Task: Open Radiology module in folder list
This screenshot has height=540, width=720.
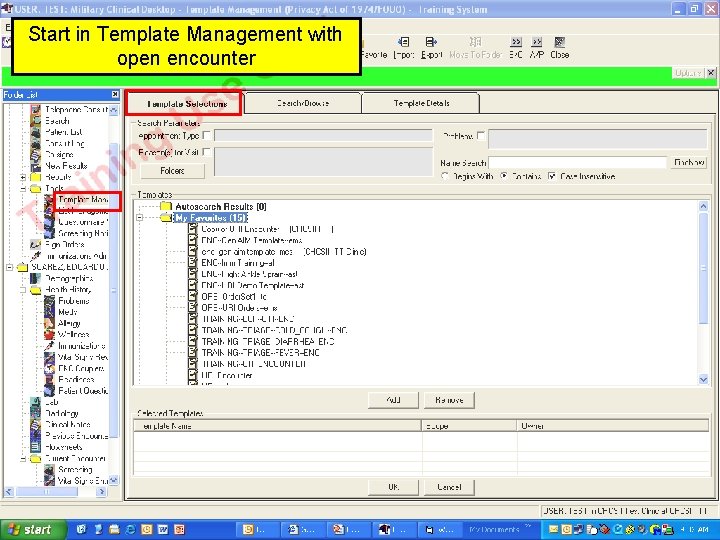Action: pyautogui.click(x=62, y=414)
